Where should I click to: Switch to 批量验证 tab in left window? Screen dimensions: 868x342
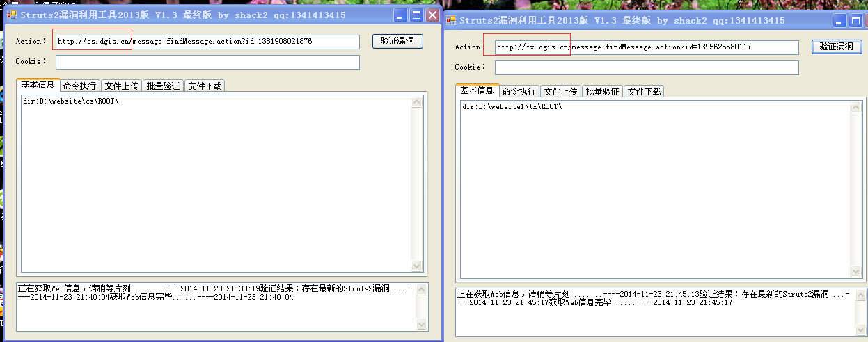coord(164,86)
